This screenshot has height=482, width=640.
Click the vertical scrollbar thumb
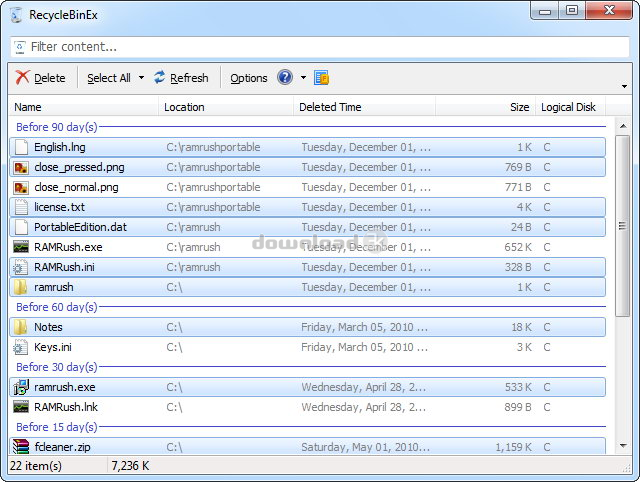pos(622,226)
